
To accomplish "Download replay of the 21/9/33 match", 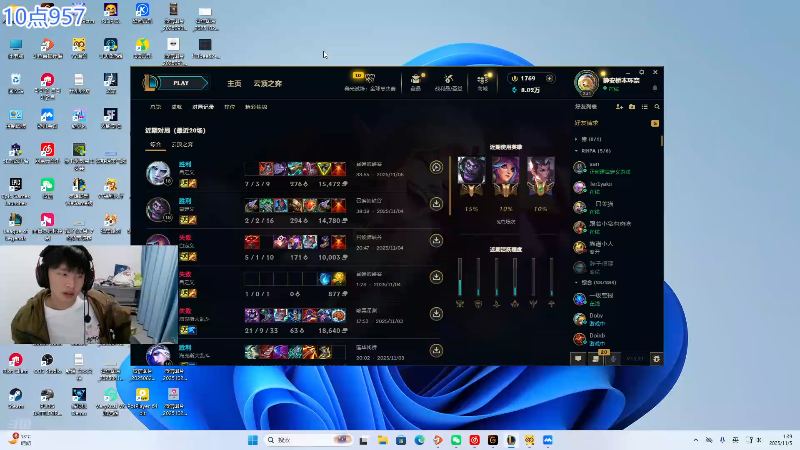I will coord(436,314).
